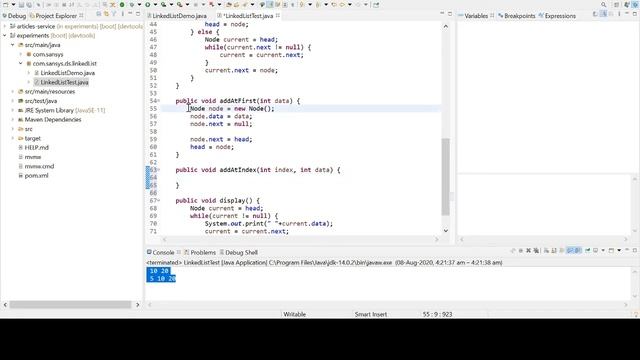Image resolution: width=640 pixels, height=360 pixels.
Task: Click the External Tools run icon
Action: click(180, 4)
